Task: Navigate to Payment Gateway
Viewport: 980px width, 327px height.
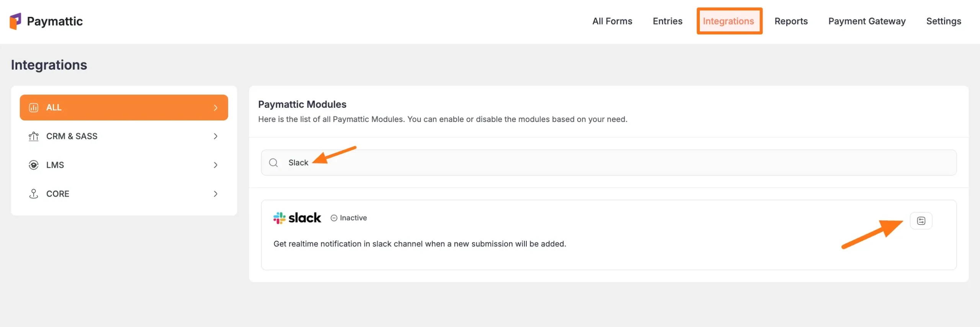Action: tap(867, 21)
